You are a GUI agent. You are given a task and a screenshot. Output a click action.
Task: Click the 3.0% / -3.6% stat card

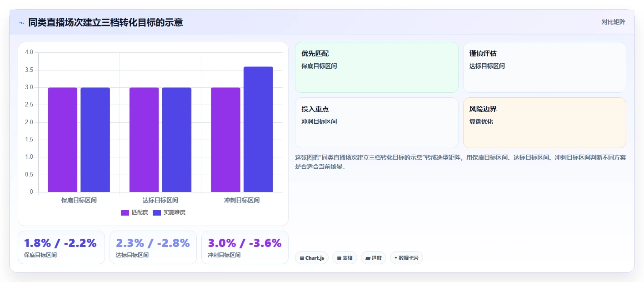tap(245, 247)
